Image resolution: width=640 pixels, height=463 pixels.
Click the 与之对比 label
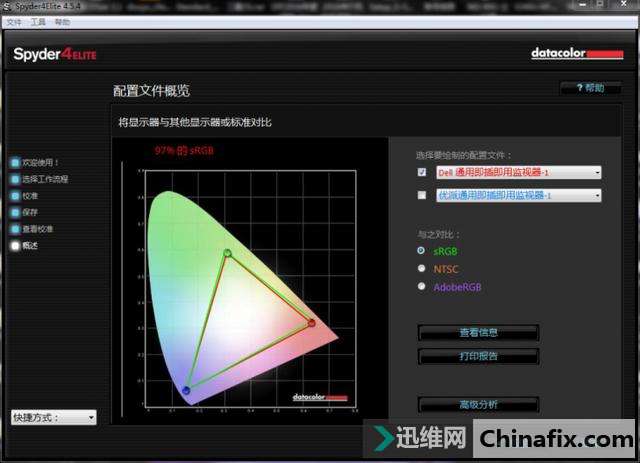[438, 234]
